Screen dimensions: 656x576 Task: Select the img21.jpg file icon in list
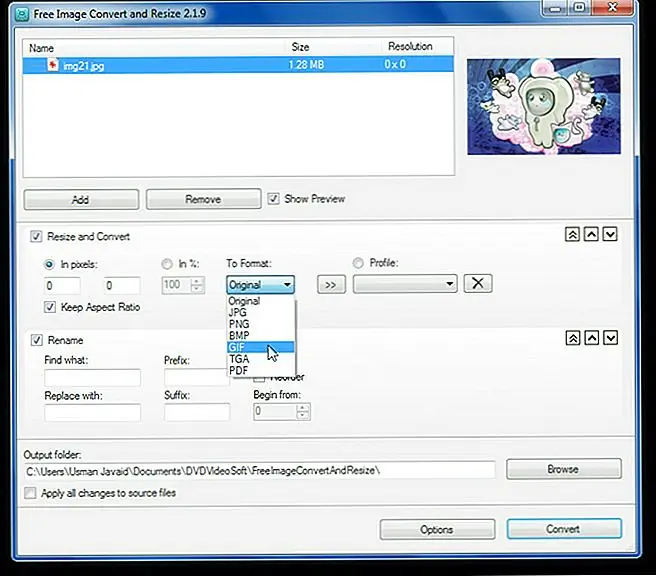click(52, 65)
